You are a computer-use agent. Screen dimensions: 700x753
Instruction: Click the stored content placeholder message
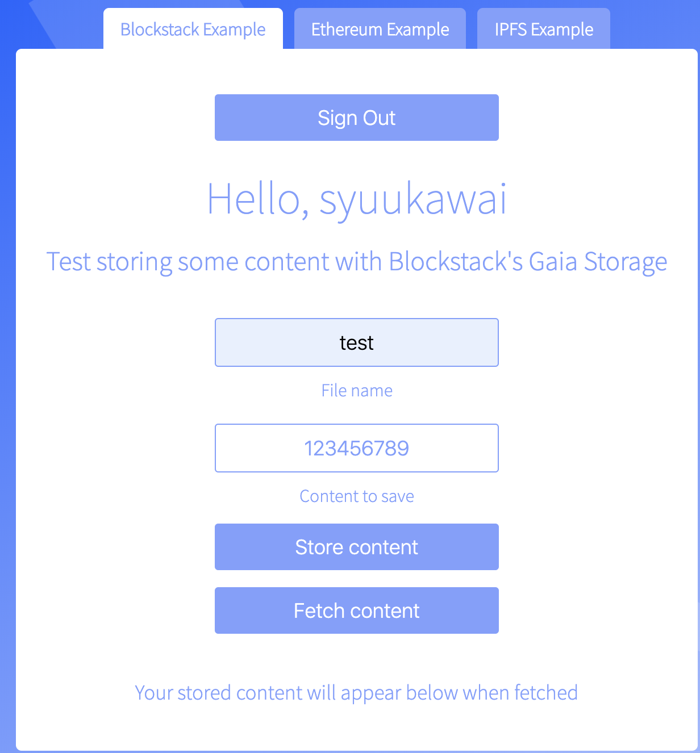(x=356, y=692)
